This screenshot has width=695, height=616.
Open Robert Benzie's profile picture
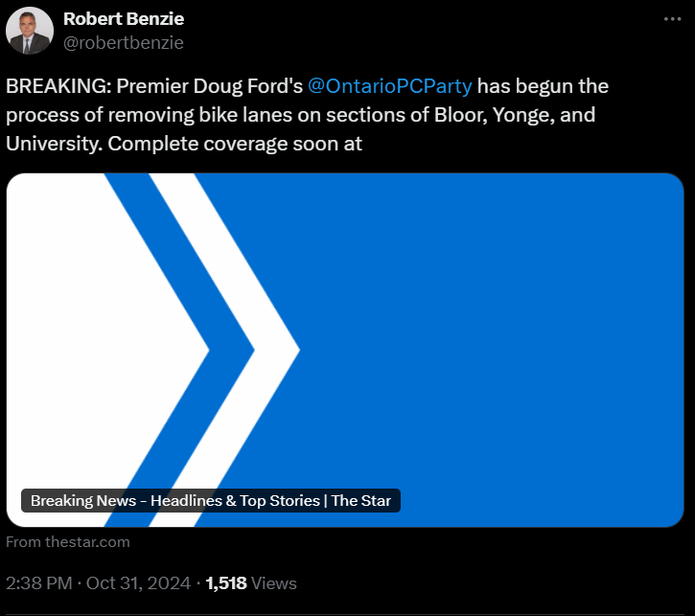pyautogui.click(x=29, y=31)
